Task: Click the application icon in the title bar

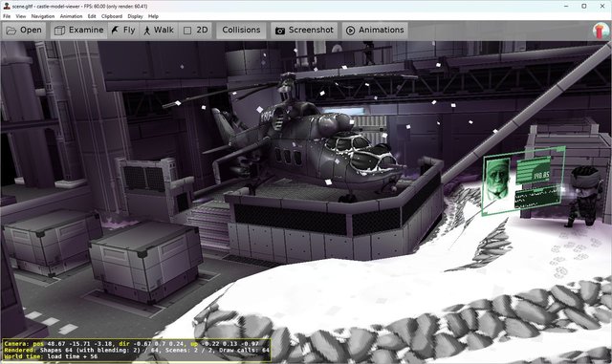Action: [x=7, y=7]
